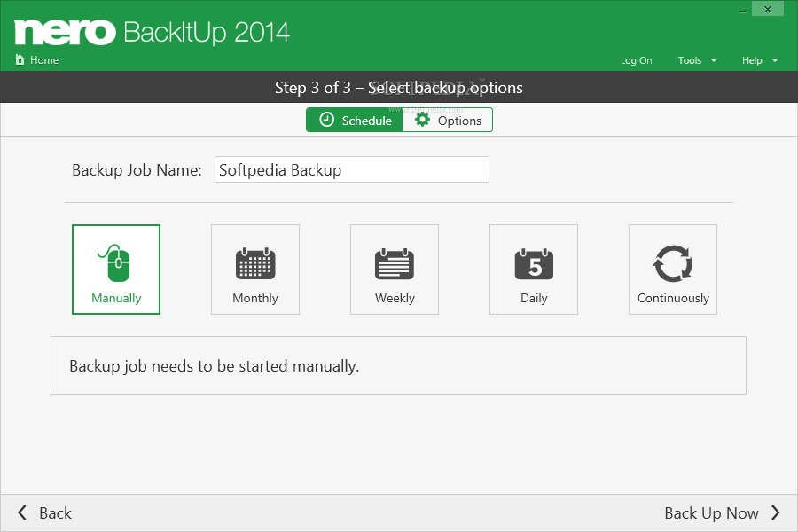The height and width of the screenshot is (532, 798).
Task: Click the Home house icon
Action: pyautogui.click(x=20, y=60)
